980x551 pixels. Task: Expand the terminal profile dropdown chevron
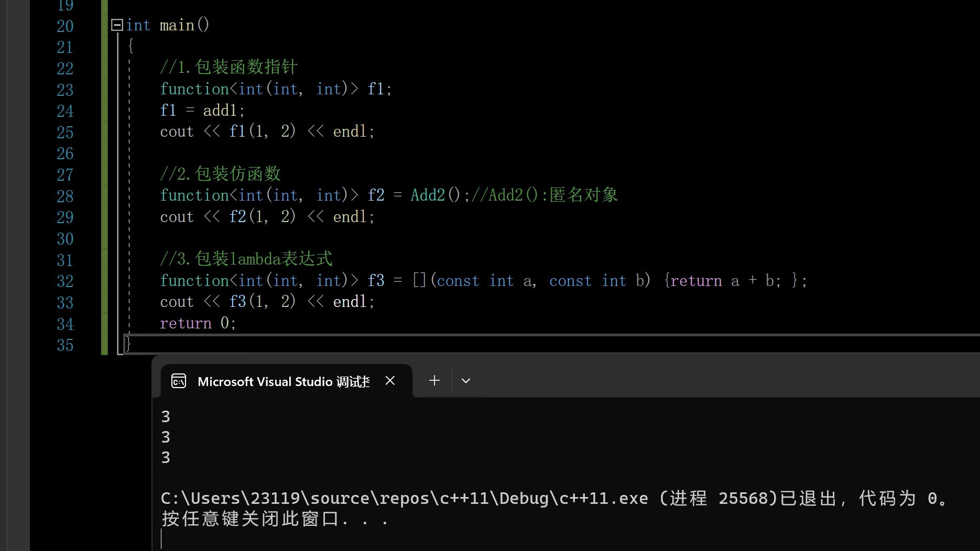tap(466, 381)
